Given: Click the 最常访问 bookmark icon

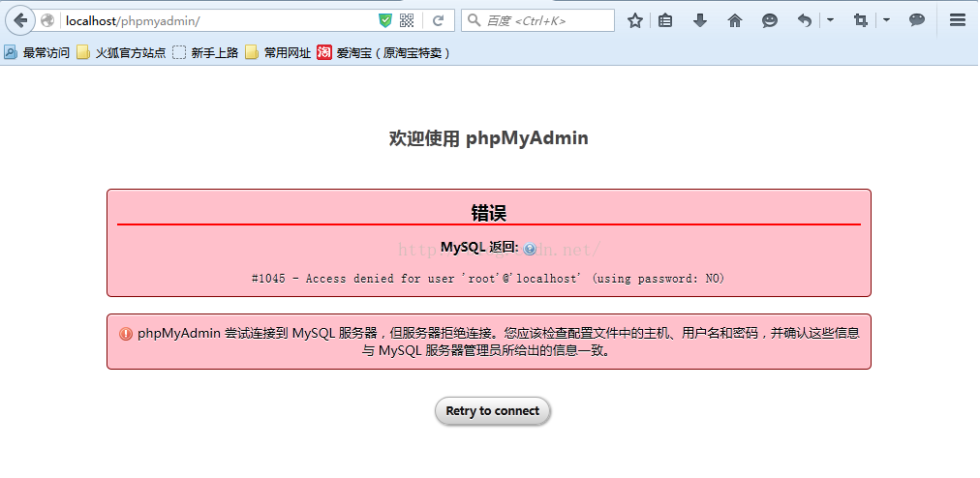Looking at the screenshot, I should click(10, 53).
